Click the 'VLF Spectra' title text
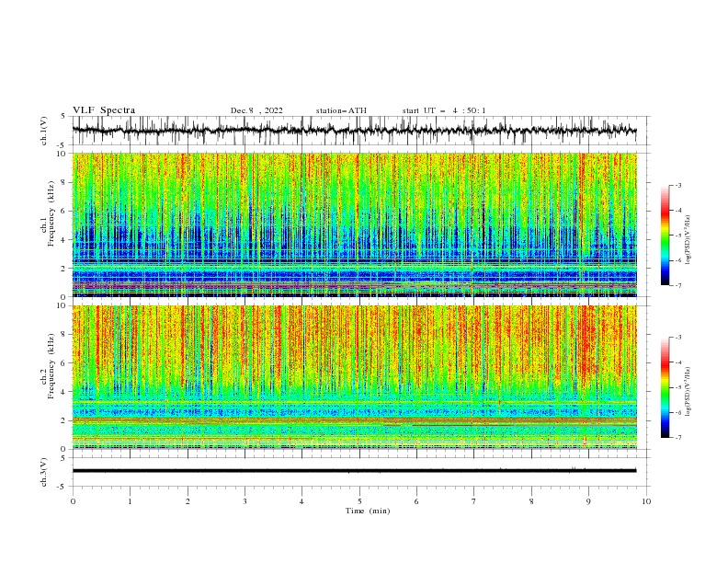728x563 pixels. point(104,110)
